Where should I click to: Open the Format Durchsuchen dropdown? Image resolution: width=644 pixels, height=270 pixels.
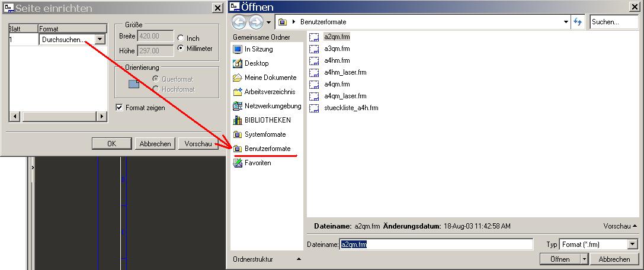(100, 40)
